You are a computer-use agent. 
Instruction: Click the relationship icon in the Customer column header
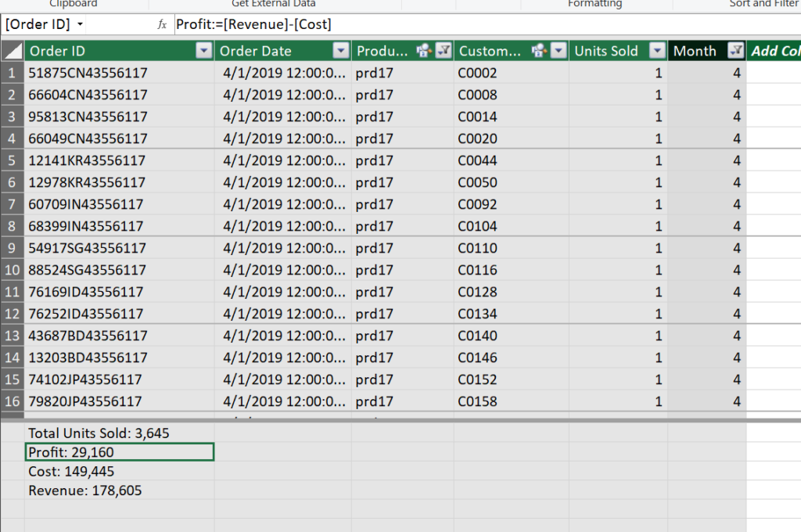(x=538, y=51)
